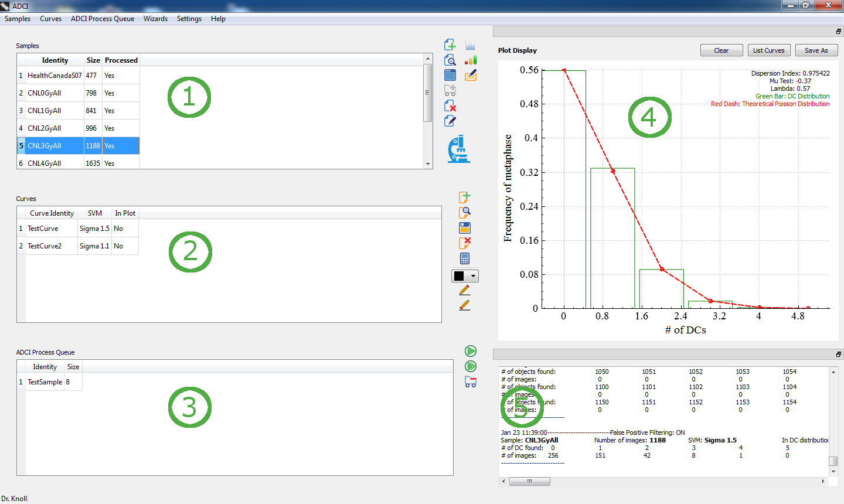844x504 pixels.
Task: Open the ADCI Process Queue menu
Action: 103,19
